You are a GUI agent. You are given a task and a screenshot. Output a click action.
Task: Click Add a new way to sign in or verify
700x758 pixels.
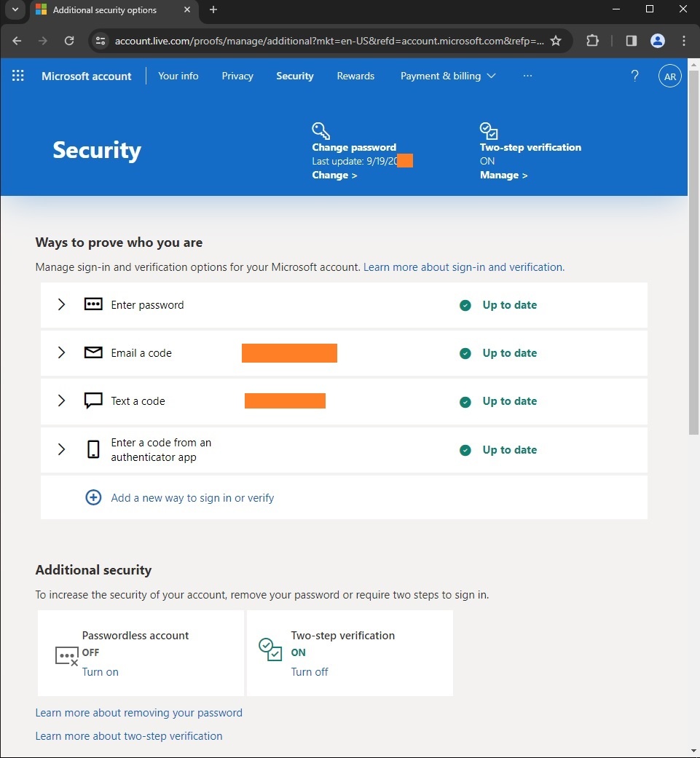192,497
